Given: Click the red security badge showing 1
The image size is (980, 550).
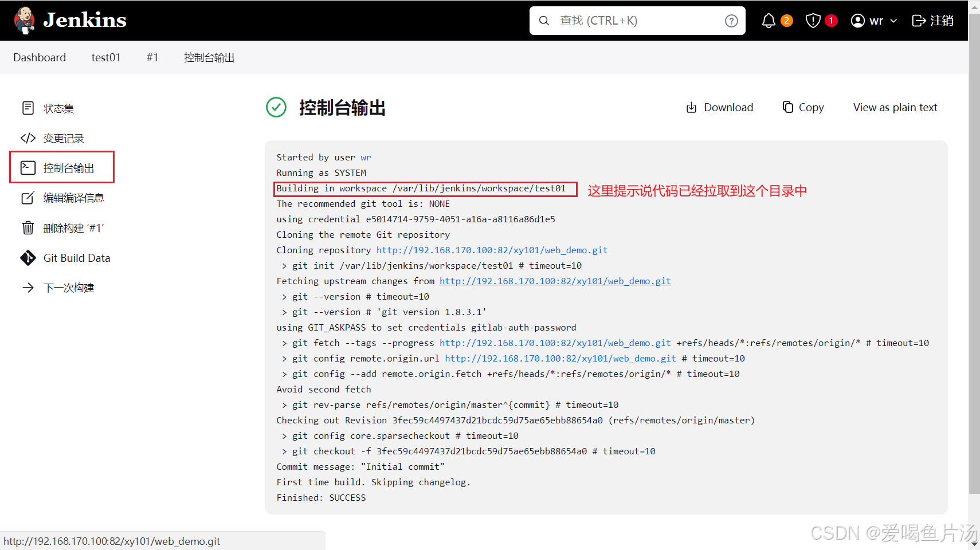Looking at the screenshot, I should (x=831, y=21).
